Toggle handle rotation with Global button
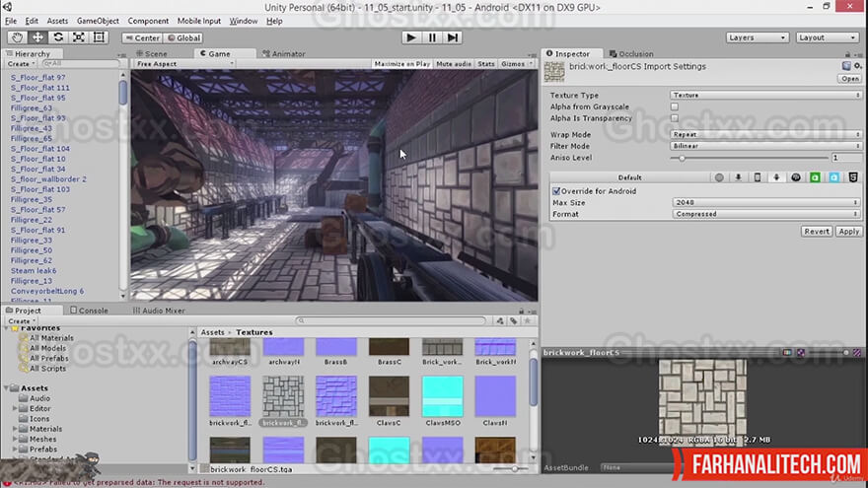868x488 pixels. click(x=183, y=38)
